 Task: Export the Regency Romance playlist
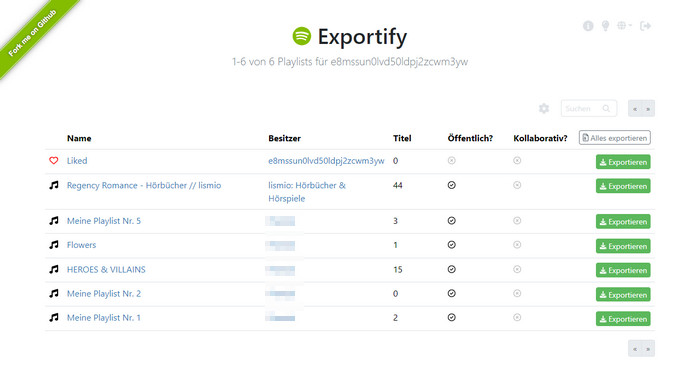click(623, 186)
